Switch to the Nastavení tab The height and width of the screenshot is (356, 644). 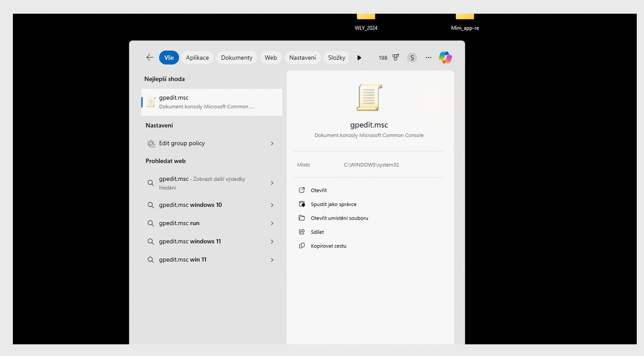pos(303,58)
